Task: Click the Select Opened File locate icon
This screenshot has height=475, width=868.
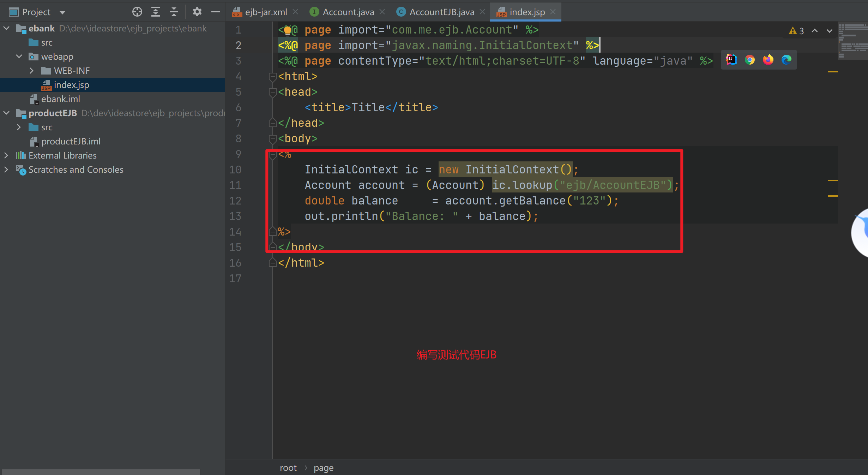Action: pos(137,12)
